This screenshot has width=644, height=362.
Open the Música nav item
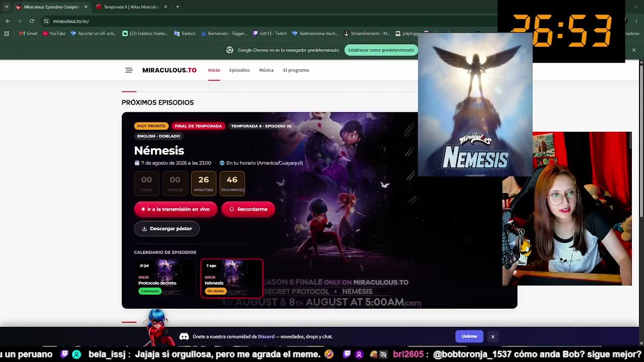[266, 70]
